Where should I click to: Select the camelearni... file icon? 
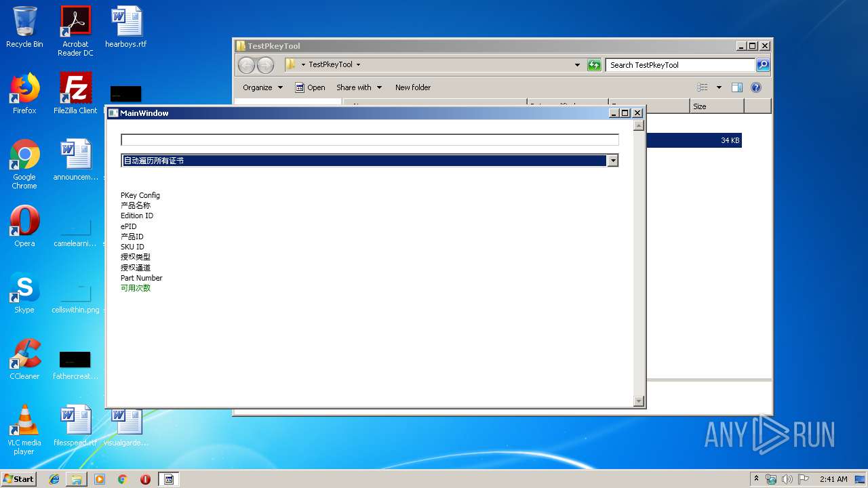[x=75, y=232]
